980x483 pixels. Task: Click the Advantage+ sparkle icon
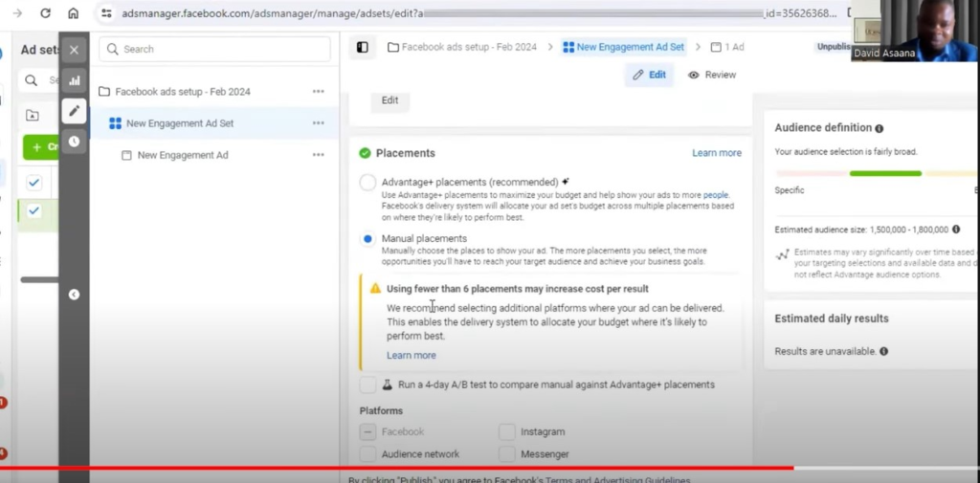[x=565, y=182]
